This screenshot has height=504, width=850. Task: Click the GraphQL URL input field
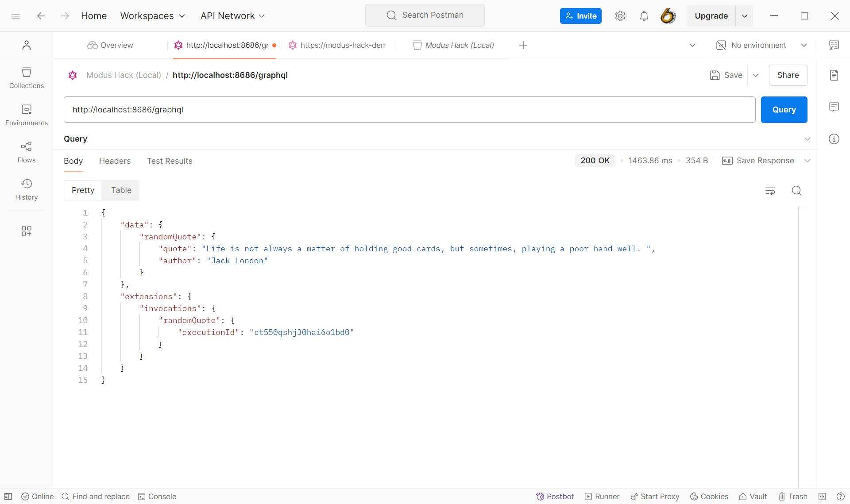point(410,110)
